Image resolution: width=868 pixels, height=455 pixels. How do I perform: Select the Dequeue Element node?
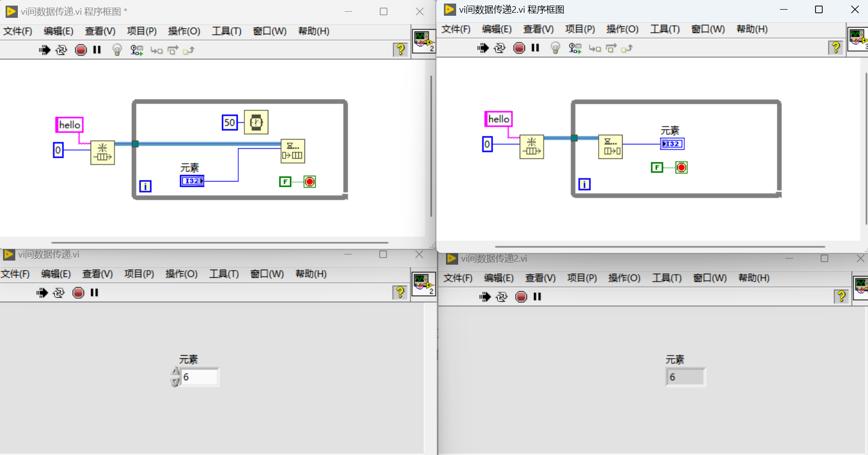point(610,147)
